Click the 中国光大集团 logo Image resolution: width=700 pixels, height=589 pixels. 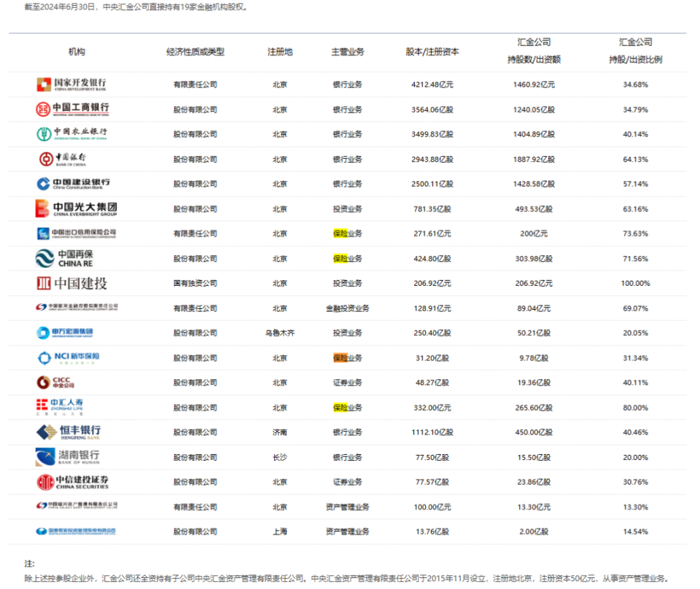(x=77, y=208)
